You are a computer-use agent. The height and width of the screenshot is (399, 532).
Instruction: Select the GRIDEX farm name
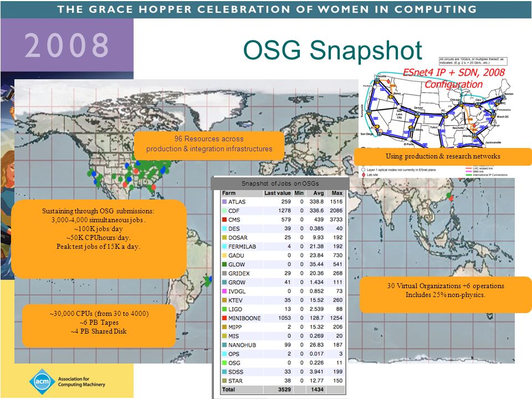pyautogui.click(x=239, y=273)
